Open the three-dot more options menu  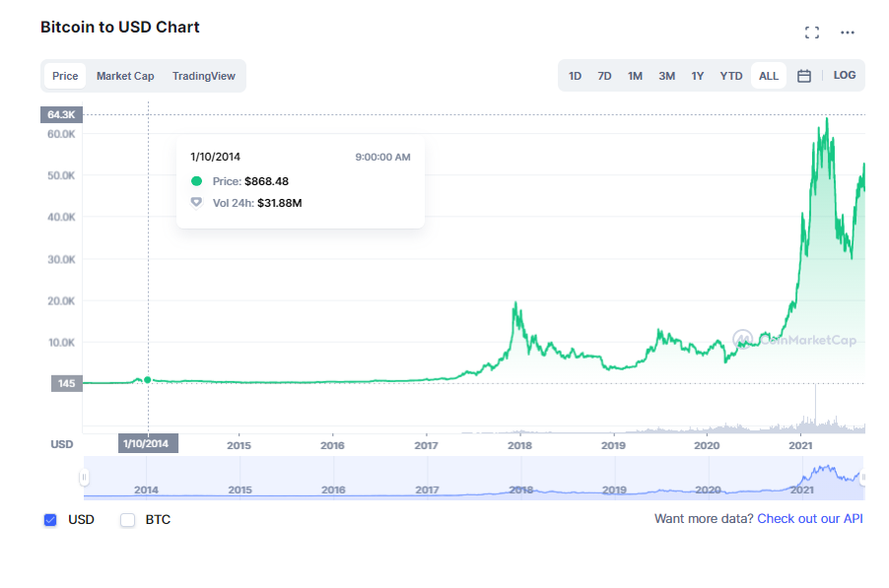[x=847, y=33]
